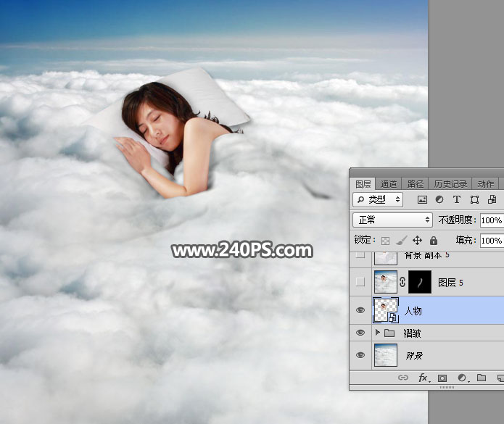Add layer mask button at panel bottom
Viewport: 504px width, 424px height.
(x=442, y=378)
